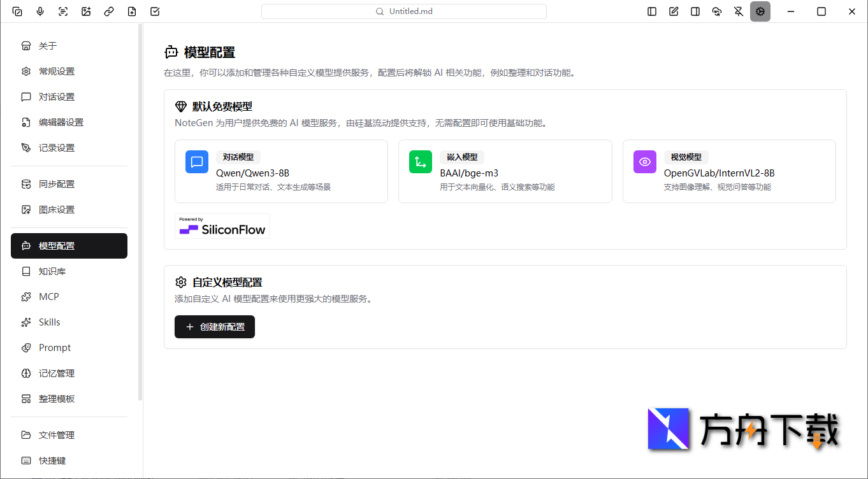Click the purple eye icon on 视觉模型 card

[x=644, y=162]
